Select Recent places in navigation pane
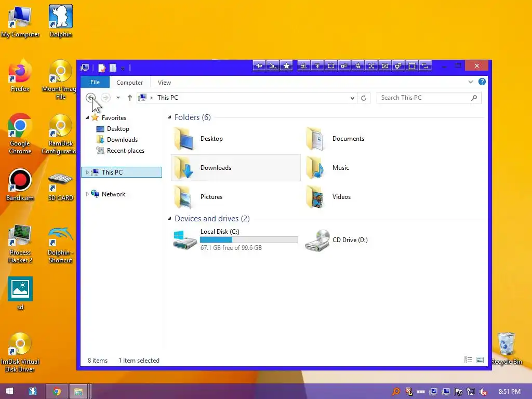The image size is (532, 399). [125, 150]
